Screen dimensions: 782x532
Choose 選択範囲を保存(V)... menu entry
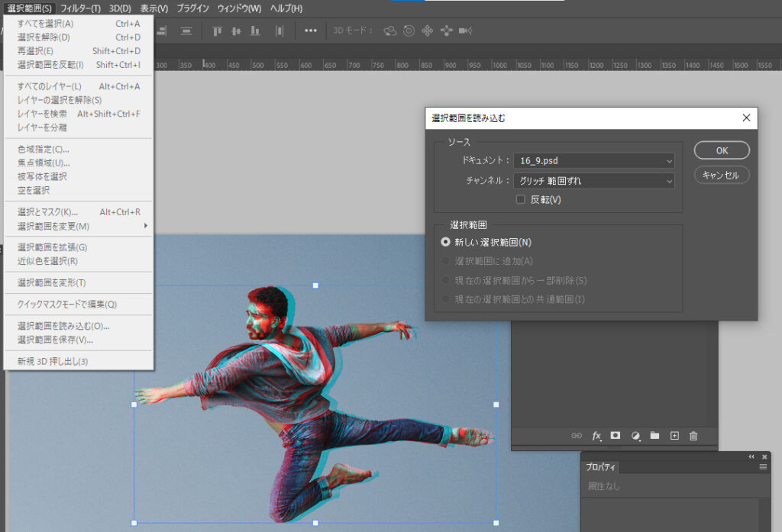coord(55,340)
